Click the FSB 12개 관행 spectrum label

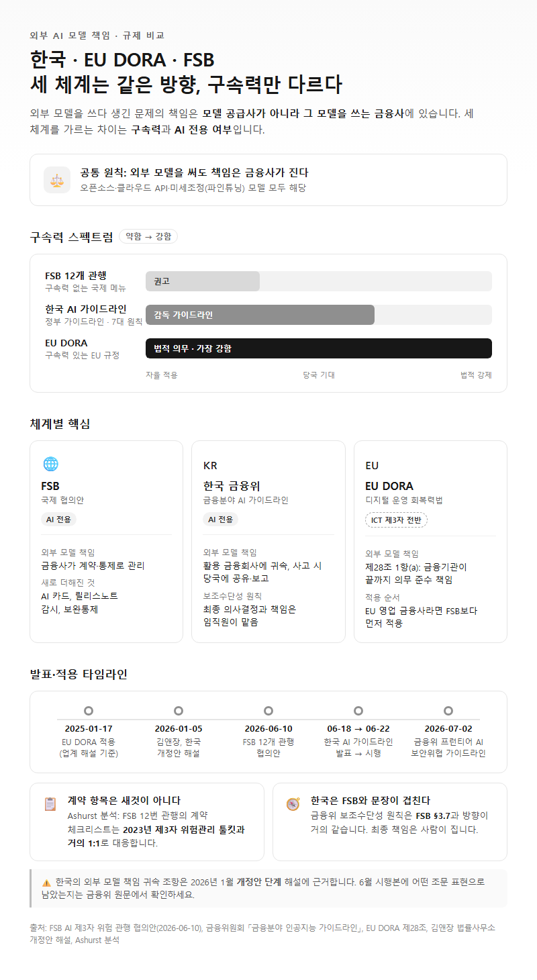tap(76, 275)
